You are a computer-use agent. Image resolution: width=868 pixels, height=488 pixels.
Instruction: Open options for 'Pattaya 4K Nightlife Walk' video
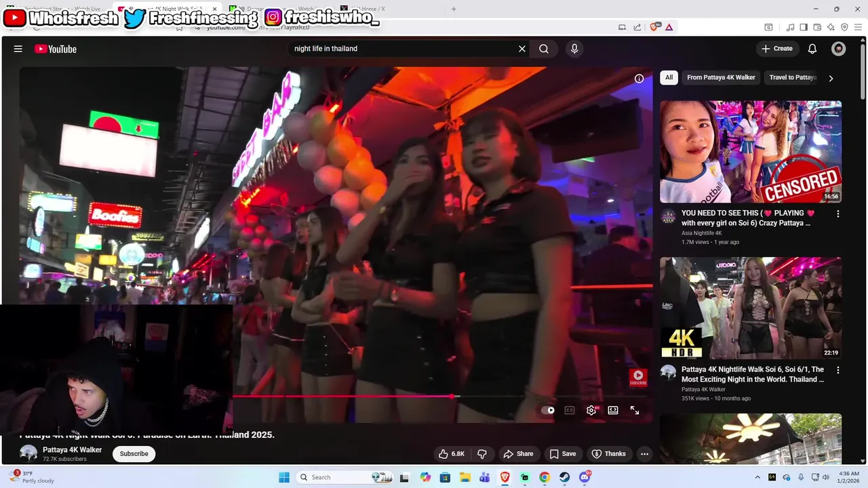pyautogui.click(x=837, y=370)
